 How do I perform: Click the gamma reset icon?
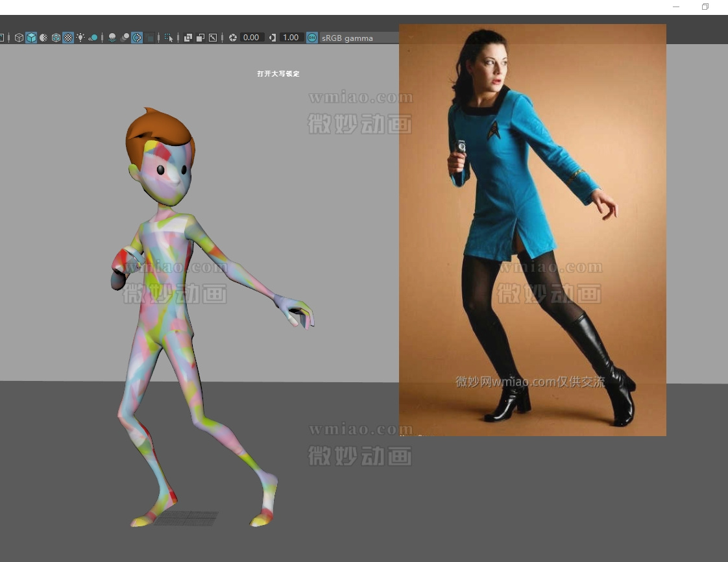click(x=273, y=38)
